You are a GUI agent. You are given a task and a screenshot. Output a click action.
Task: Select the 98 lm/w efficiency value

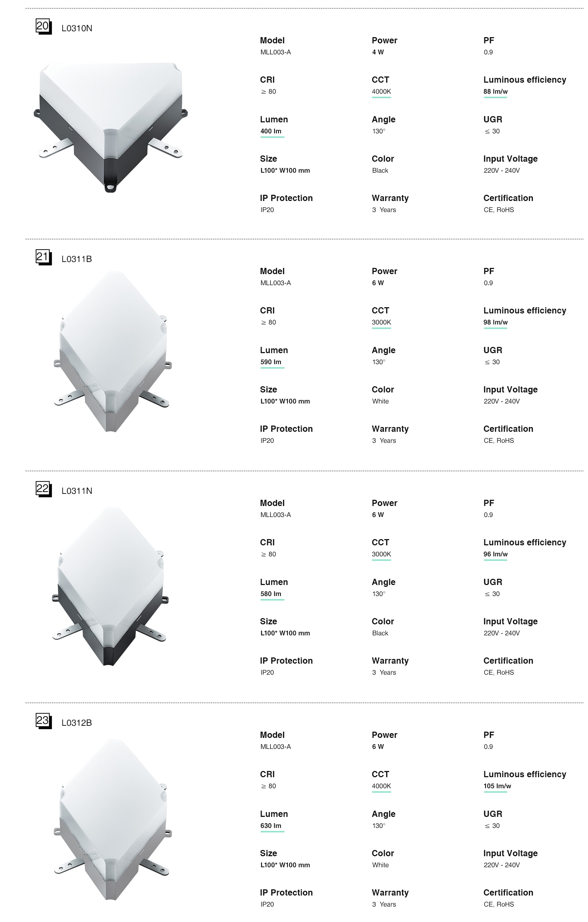click(495, 323)
